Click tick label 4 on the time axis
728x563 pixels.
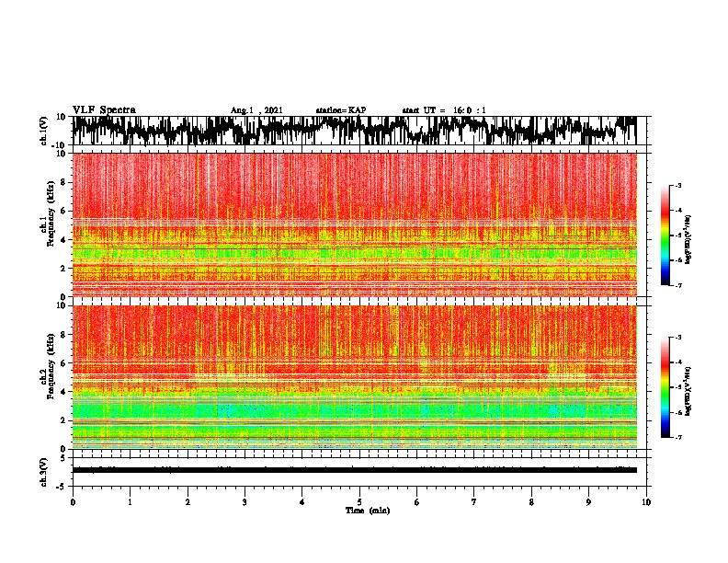302,502
